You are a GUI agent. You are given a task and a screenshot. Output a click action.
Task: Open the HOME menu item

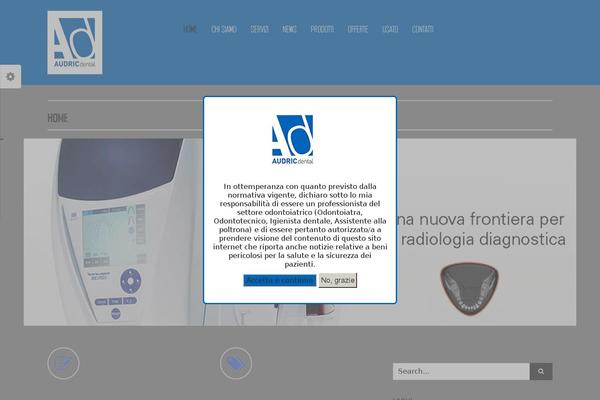pos(190,29)
